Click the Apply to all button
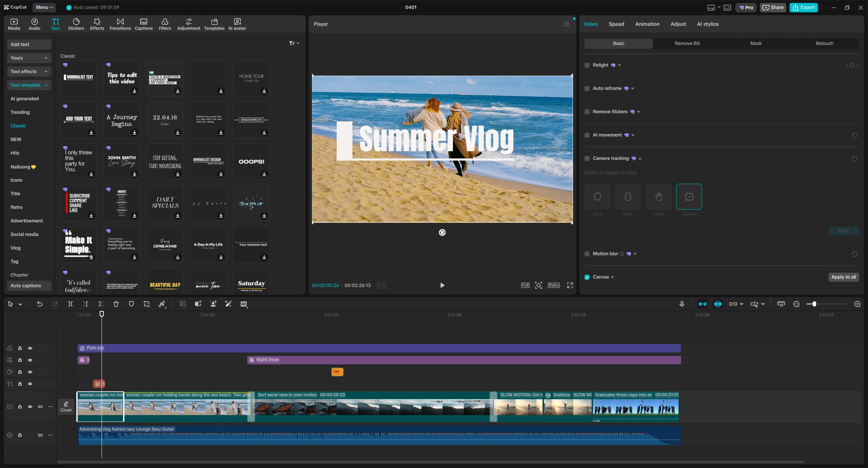Image resolution: width=868 pixels, height=468 pixels. coord(844,277)
